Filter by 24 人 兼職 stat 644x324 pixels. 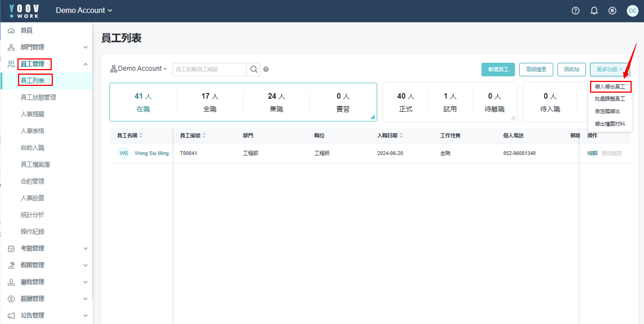point(276,102)
